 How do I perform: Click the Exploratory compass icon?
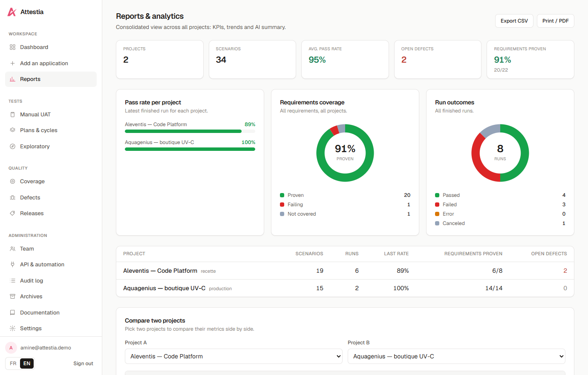tap(12, 147)
